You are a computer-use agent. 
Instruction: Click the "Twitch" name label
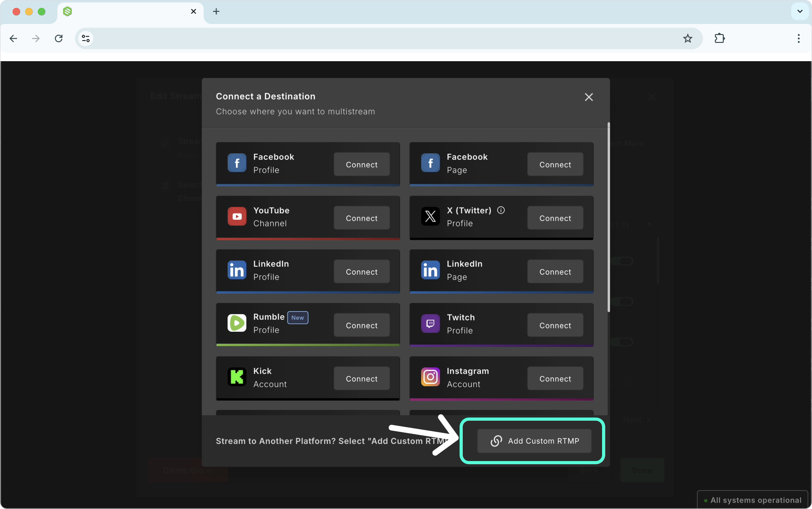[x=461, y=318]
